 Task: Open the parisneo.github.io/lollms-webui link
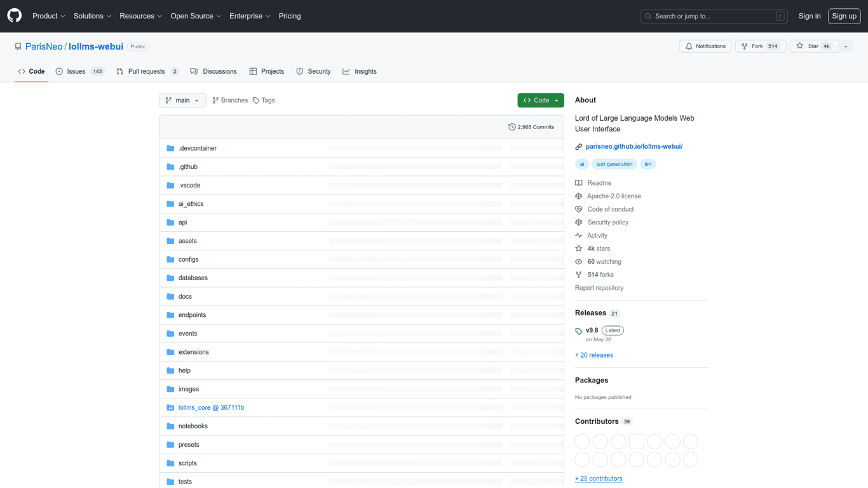coord(634,146)
